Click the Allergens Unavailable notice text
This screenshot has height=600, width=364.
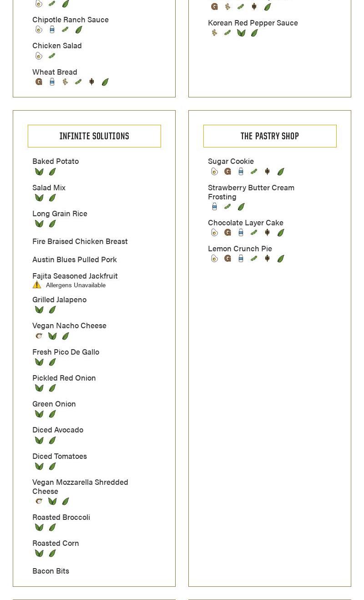[76, 285]
